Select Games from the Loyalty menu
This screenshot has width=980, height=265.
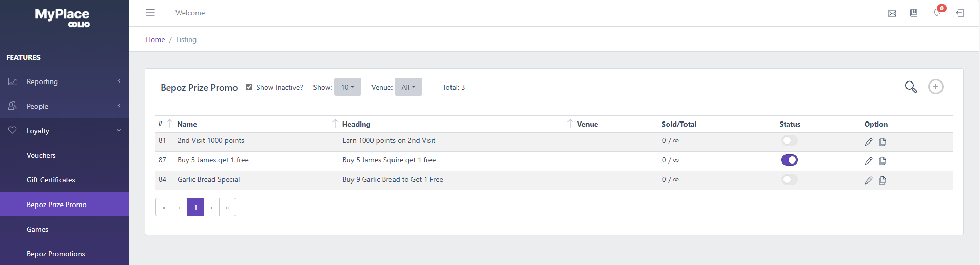point(37,229)
